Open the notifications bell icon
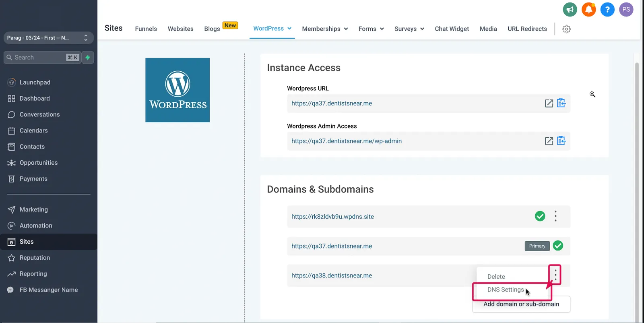The image size is (644, 323). pyautogui.click(x=588, y=9)
